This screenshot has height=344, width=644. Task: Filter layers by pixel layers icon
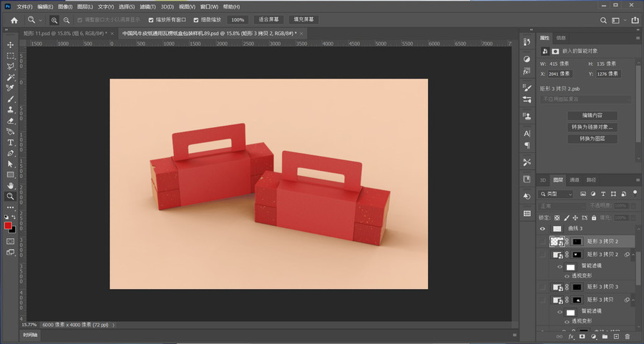coord(582,194)
